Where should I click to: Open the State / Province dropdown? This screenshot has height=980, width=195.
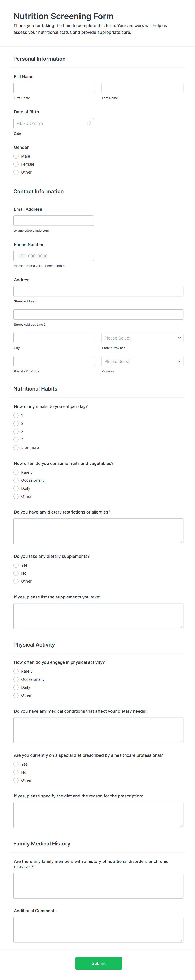(x=143, y=337)
